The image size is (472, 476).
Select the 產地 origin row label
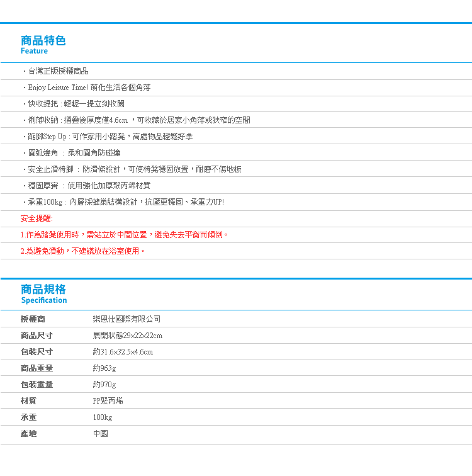[x=29, y=434]
